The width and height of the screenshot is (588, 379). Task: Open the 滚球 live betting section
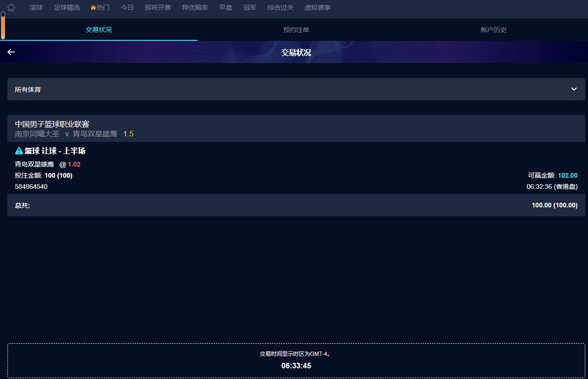[x=36, y=7]
